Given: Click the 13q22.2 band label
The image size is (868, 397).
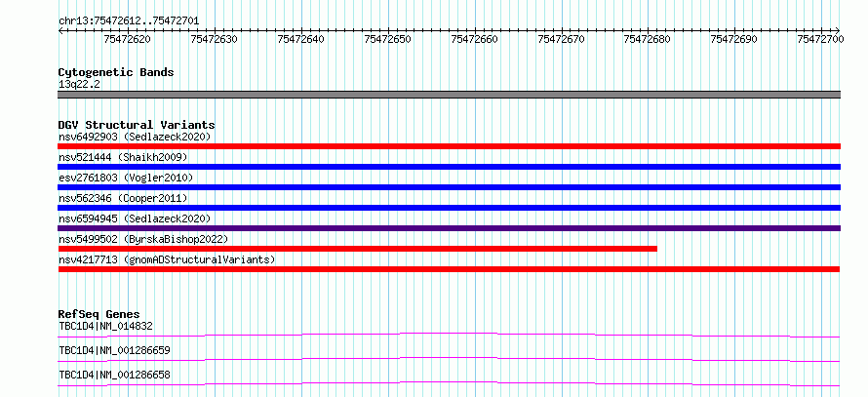Looking at the screenshot, I should pos(80,85).
